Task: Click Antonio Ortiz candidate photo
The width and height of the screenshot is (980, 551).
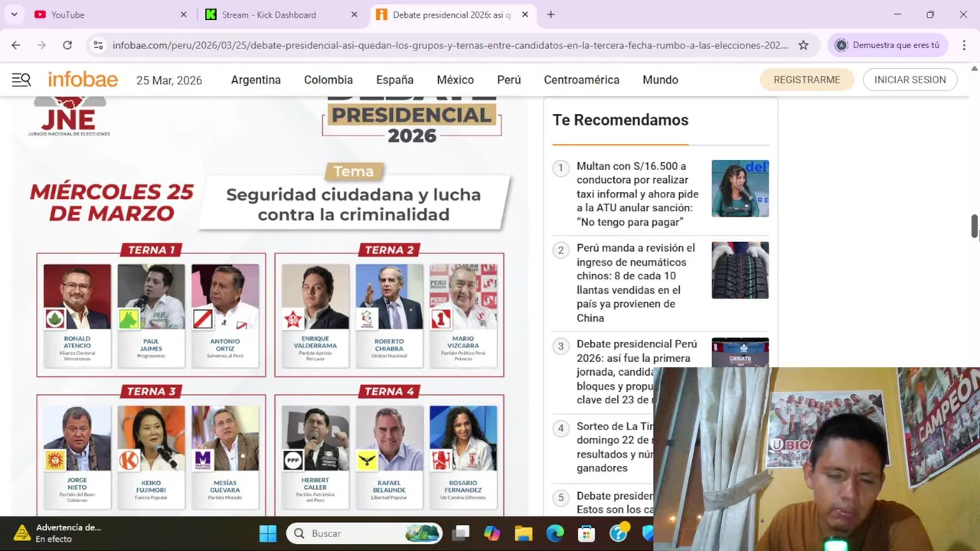Action: (x=225, y=297)
